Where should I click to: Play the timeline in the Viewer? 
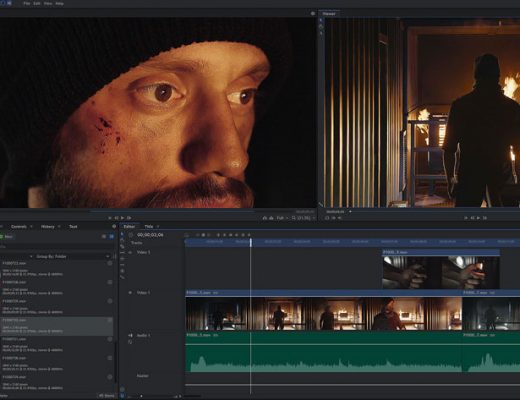pyautogui.click(x=478, y=218)
